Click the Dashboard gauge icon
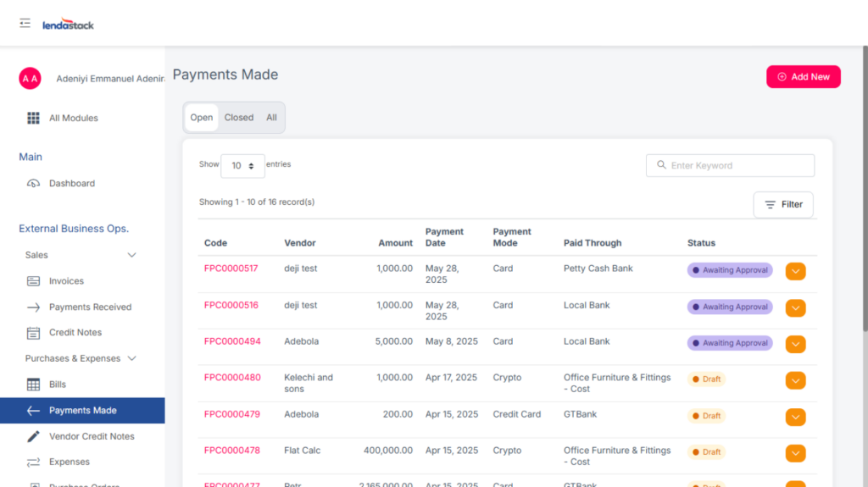Image resolution: width=868 pixels, height=487 pixels. click(x=33, y=184)
